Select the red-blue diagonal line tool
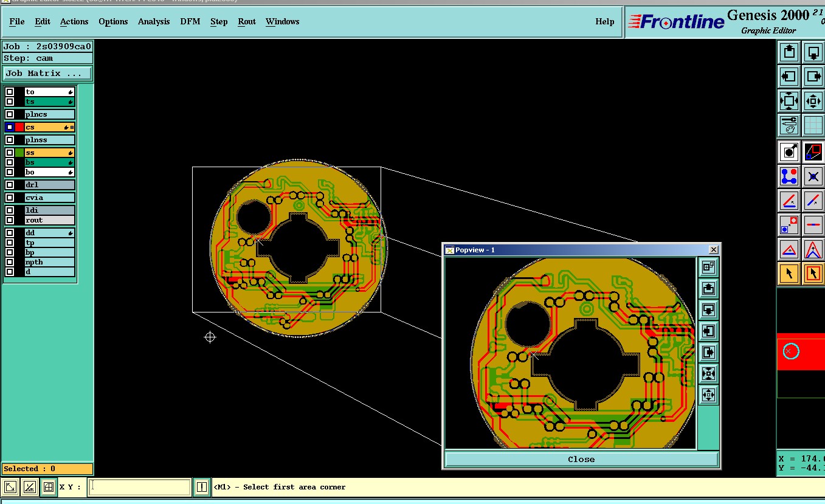Viewport: 825px width, 504px height. [813, 200]
